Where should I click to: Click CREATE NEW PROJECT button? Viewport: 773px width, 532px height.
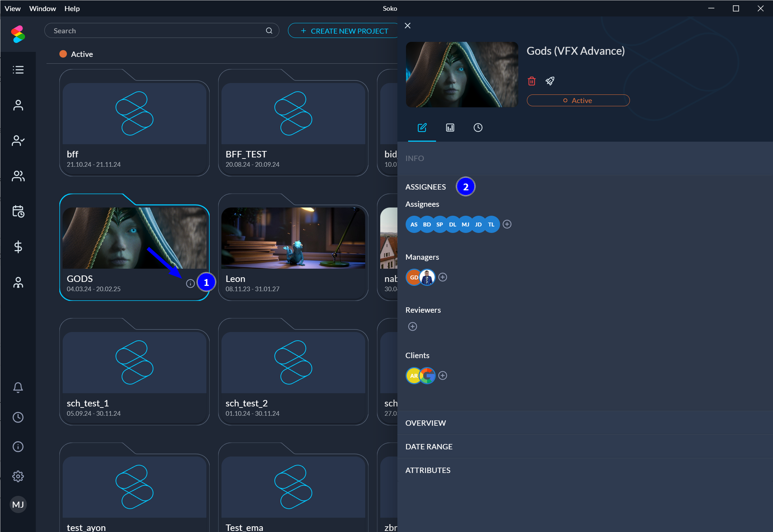(344, 31)
